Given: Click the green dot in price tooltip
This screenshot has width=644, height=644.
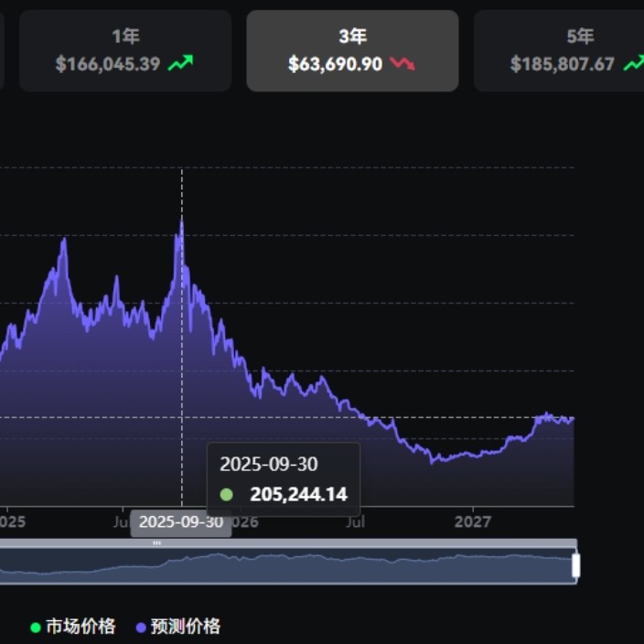Looking at the screenshot, I should click(227, 495).
